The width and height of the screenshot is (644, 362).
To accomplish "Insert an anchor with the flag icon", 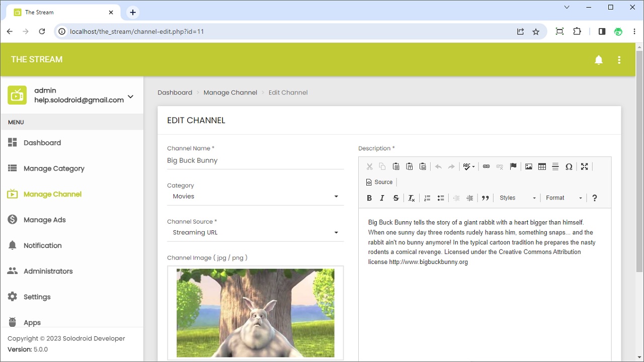I will tap(513, 167).
